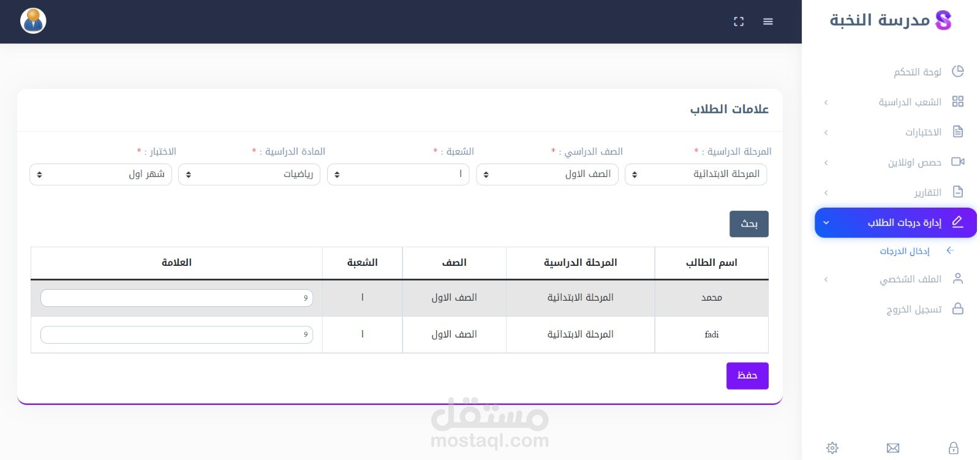980x460 pixels.
Task: Click the إدارة درجات الطلاب pencil icon
Action: (958, 222)
